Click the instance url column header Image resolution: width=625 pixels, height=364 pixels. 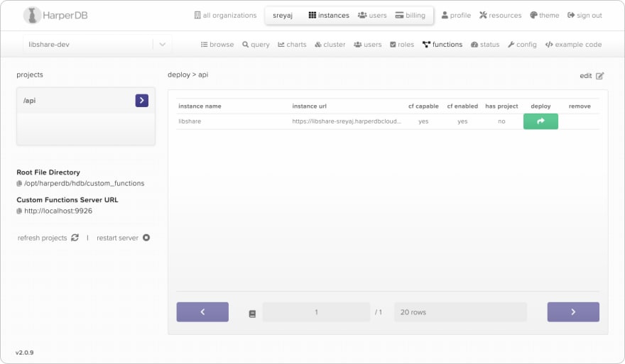(x=310, y=106)
